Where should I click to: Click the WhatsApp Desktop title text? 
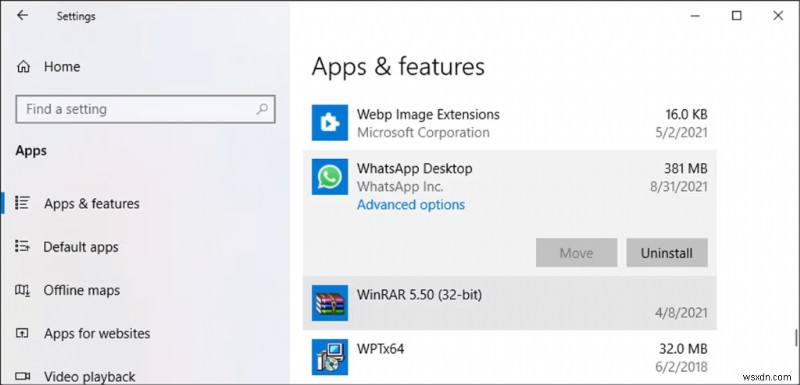414,168
